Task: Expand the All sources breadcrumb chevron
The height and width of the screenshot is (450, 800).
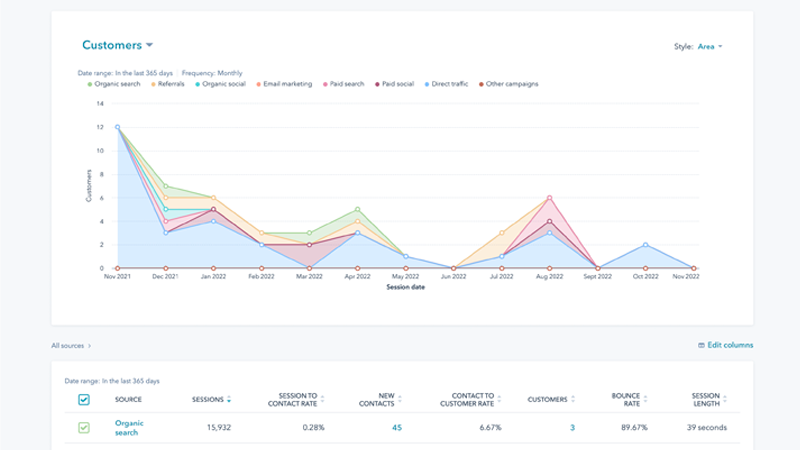Action: (x=90, y=346)
